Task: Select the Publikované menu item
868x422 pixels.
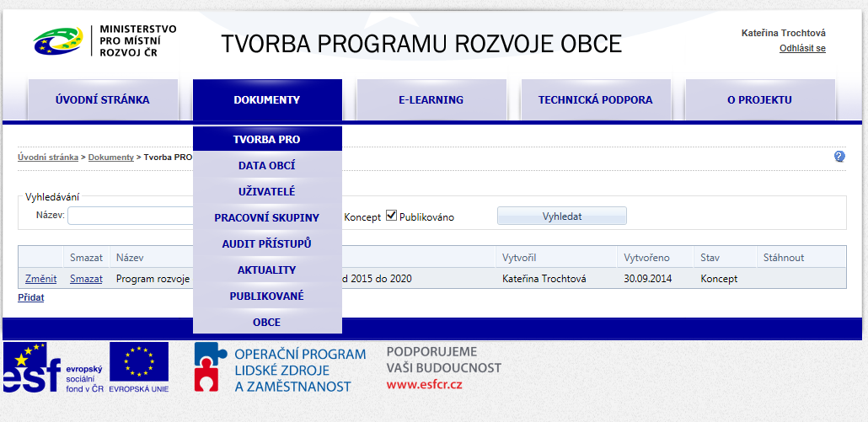Action: [267, 296]
